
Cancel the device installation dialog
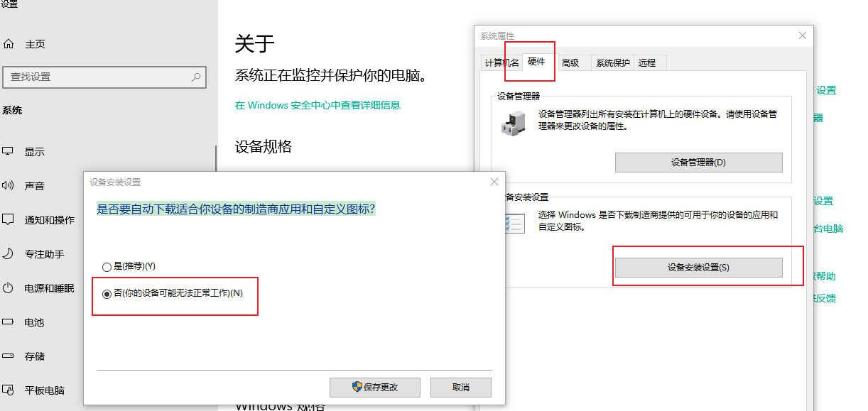click(461, 387)
